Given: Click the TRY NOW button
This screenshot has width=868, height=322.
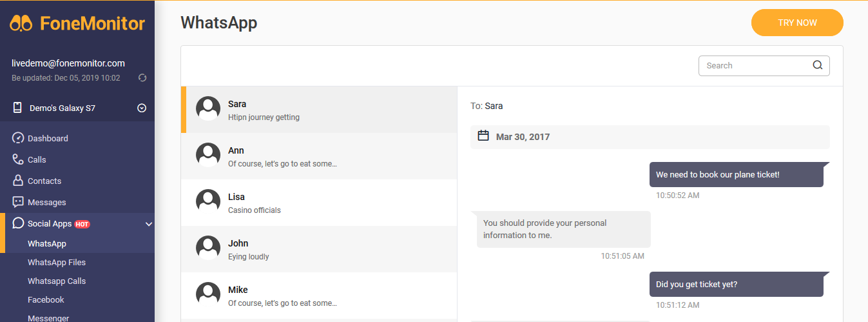Looking at the screenshot, I should tap(797, 23).
